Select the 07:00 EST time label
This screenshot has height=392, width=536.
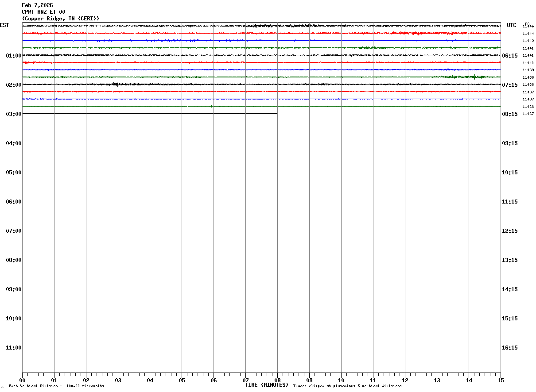[14, 231]
